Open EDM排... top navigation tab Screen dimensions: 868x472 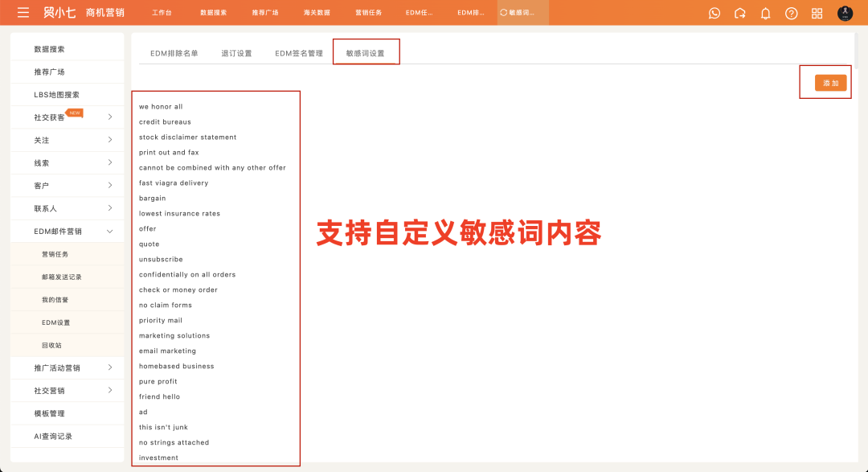point(470,12)
